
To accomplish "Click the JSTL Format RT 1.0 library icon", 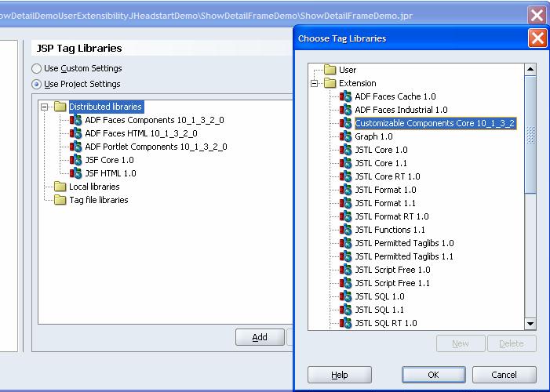I will (345, 216).
